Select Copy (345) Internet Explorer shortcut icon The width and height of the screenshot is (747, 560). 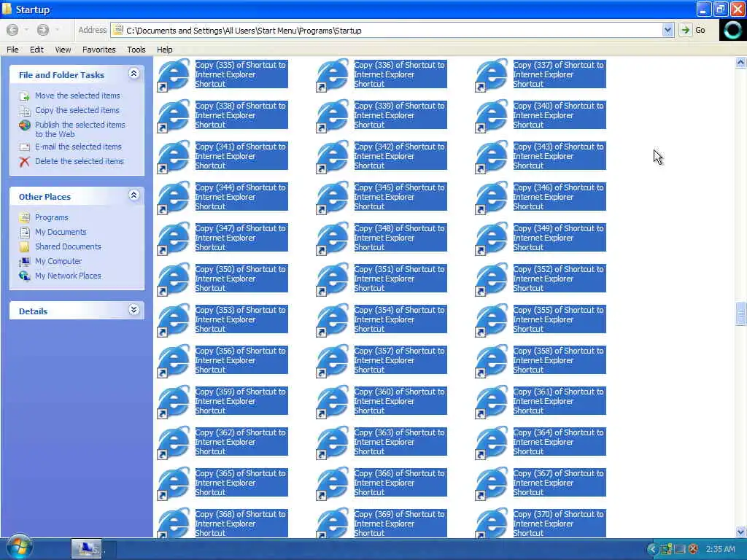pos(333,197)
